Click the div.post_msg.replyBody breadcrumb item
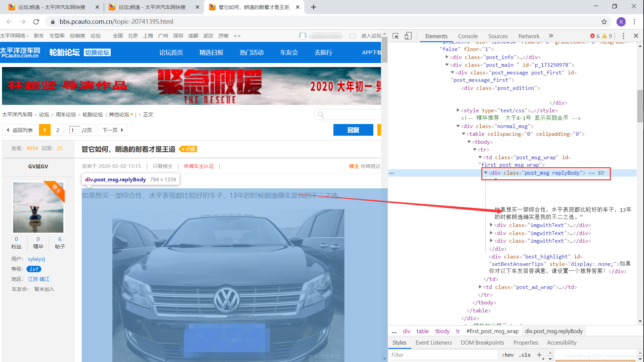Viewport: 644px width, 362px height. (x=554, y=331)
